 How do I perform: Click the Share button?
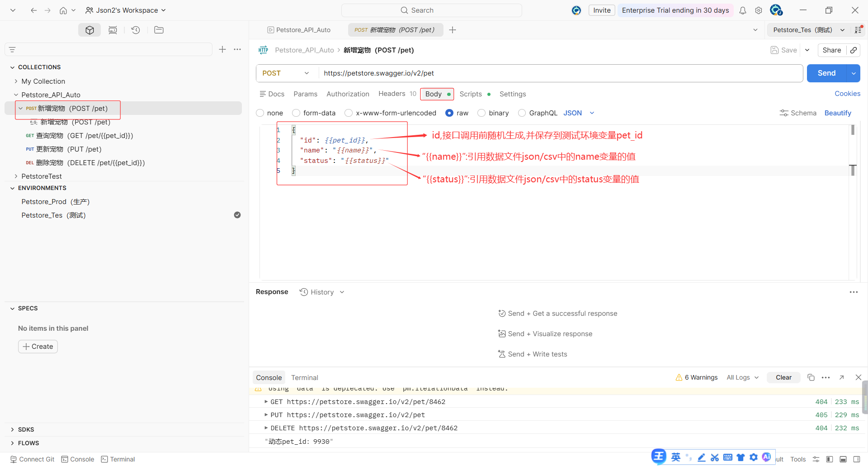tap(832, 50)
